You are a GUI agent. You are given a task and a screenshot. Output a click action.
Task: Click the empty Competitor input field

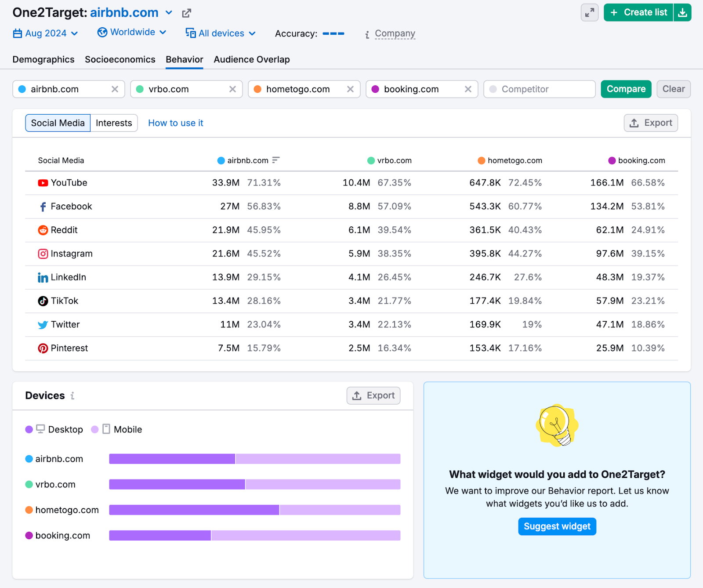pyautogui.click(x=540, y=89)
